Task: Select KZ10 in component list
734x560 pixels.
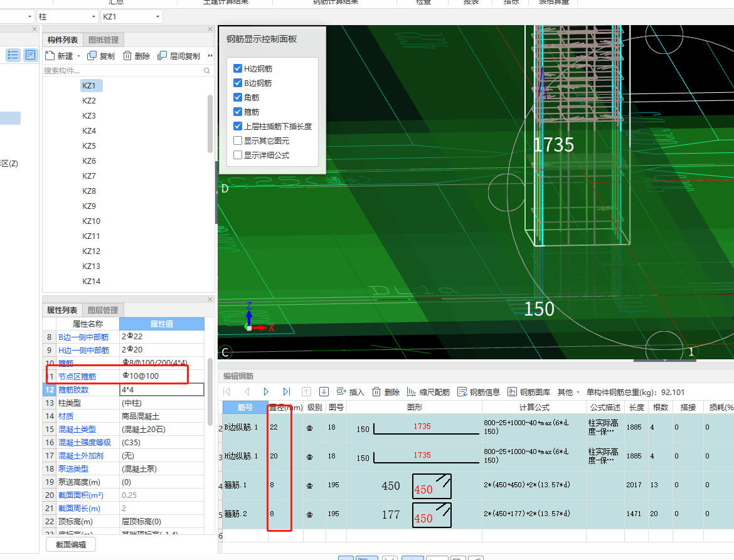Action: tap(92, 221)
